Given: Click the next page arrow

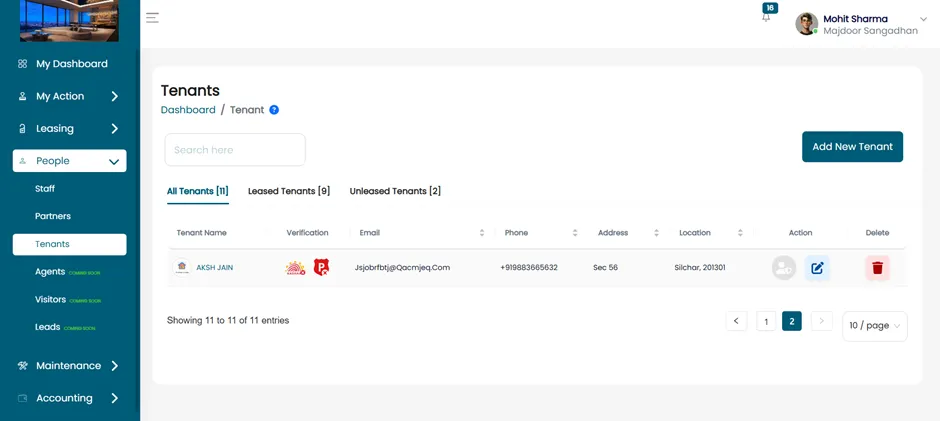Looking at the screenshot, I should (x=821, y=321).
